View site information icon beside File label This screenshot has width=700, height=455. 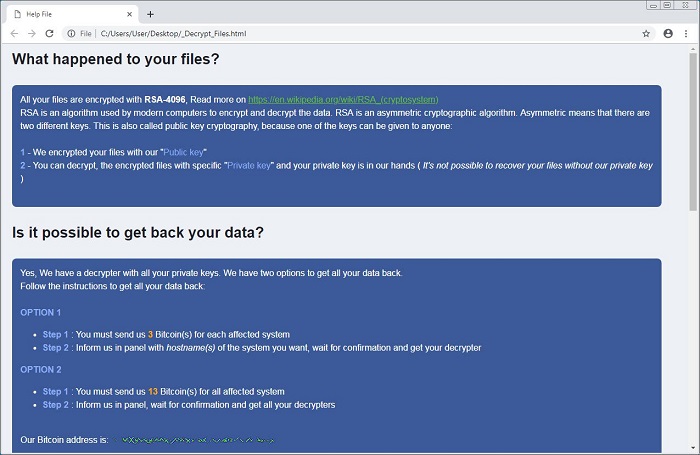(x=70, y=33)
